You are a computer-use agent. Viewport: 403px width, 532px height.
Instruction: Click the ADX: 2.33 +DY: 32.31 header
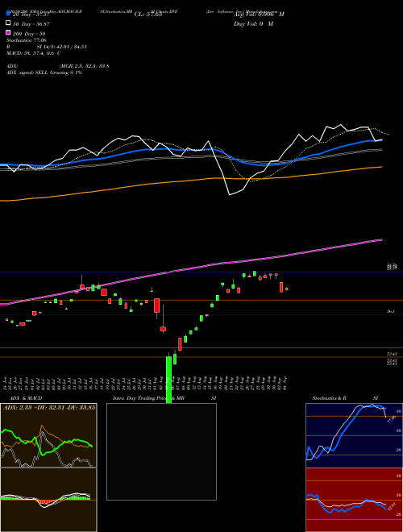[49, 407]
